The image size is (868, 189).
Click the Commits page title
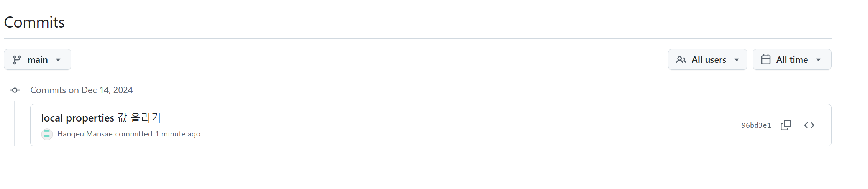click(34, 22)
